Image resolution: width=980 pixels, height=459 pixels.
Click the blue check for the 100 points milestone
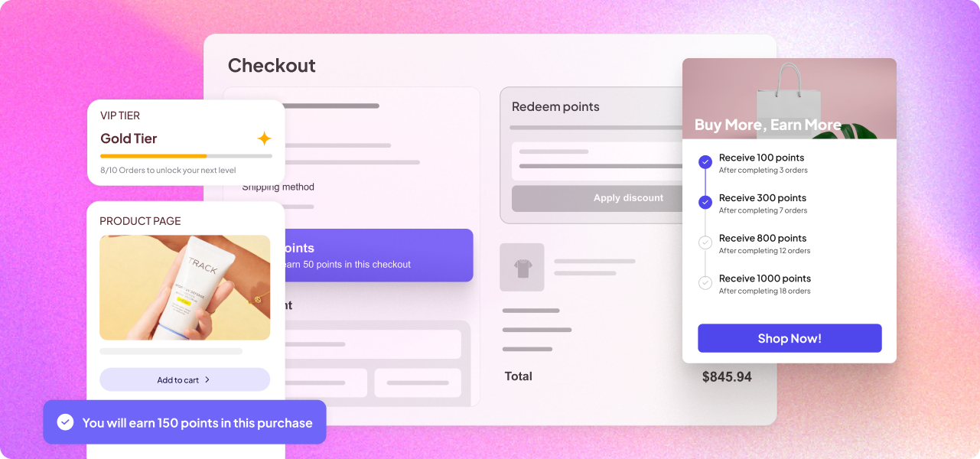click(705, 161)
